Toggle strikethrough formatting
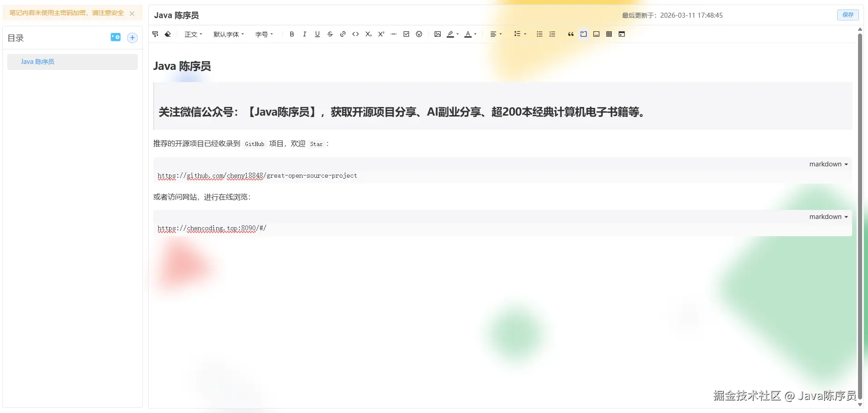The width and height of the screenshot is (868, 413). click(x=330, y=34)
